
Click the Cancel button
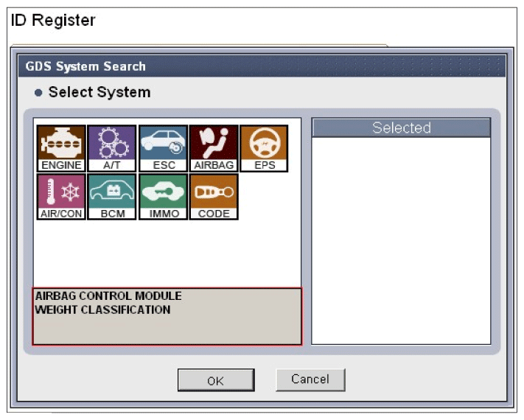tap(310, 379)
